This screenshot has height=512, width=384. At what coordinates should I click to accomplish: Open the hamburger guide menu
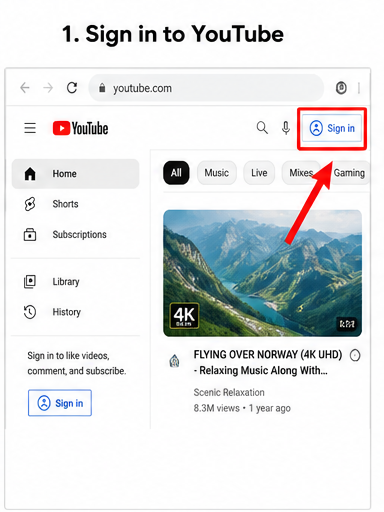click(30, 128)
